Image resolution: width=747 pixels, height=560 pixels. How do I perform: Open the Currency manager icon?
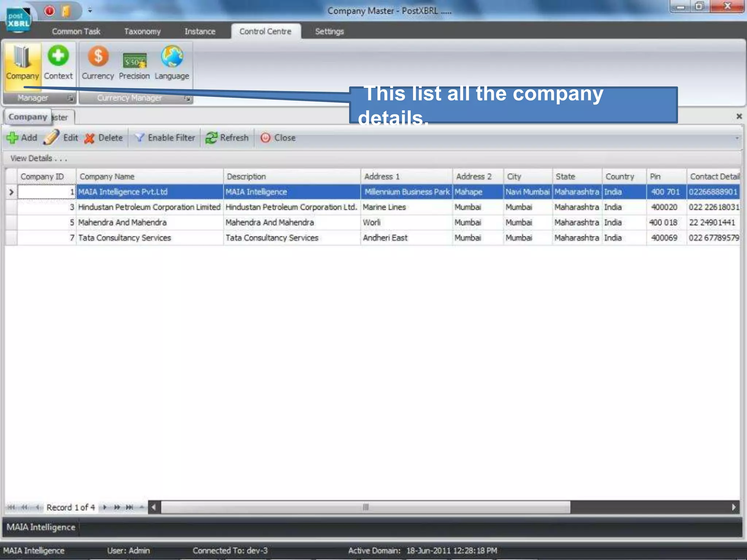point(98,63)
